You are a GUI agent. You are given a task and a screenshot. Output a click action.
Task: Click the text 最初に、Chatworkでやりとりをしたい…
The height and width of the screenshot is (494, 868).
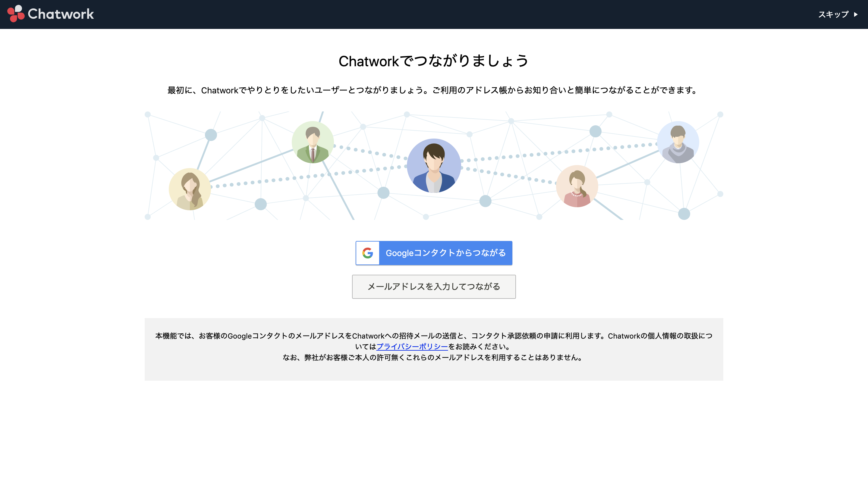(x=433, y=90)
